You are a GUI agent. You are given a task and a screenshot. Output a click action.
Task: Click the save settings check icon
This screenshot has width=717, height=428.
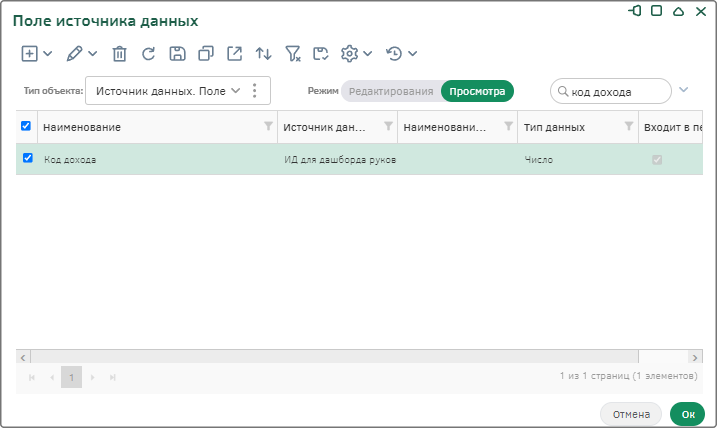pyautogui.click(x=321, y=54)
